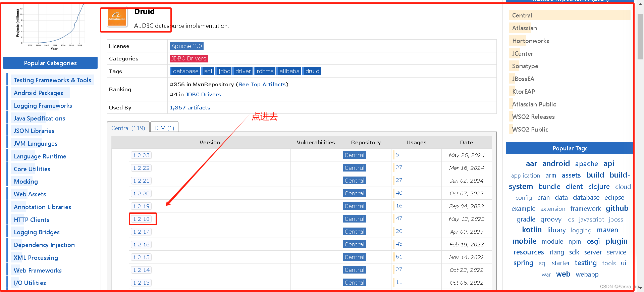Select the plugin popular tag
644x292 pixels.
coord(616,241)
